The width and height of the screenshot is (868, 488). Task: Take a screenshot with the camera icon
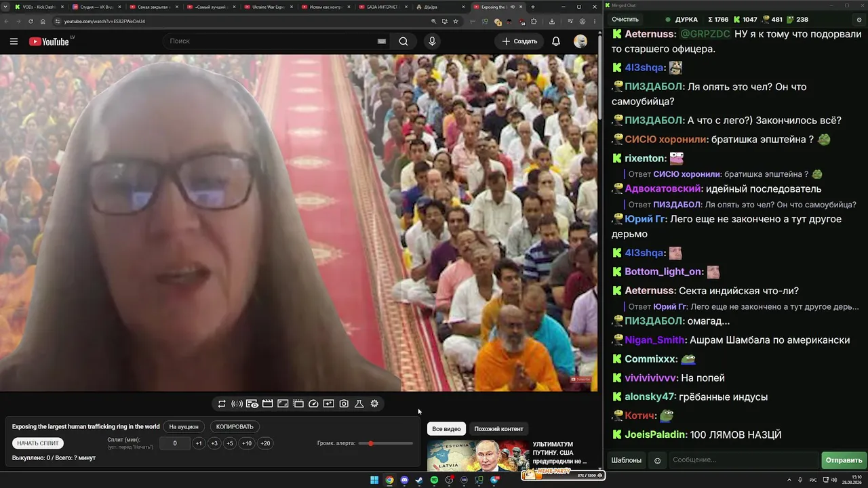click(344, 404)
